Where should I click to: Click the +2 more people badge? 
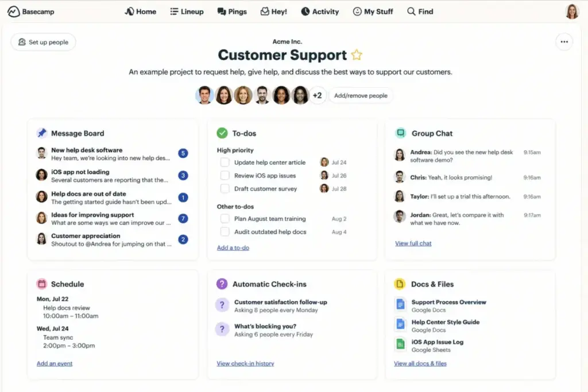pos(317,96)
